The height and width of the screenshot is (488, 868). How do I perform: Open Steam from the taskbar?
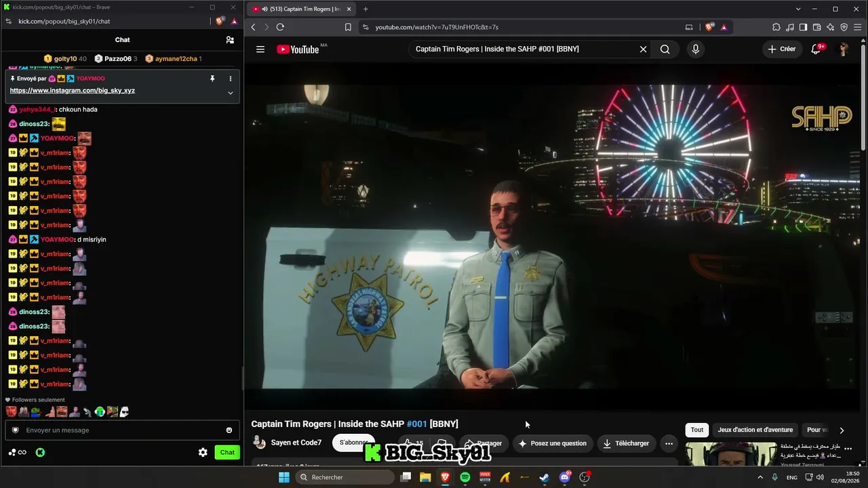(545, 477)
